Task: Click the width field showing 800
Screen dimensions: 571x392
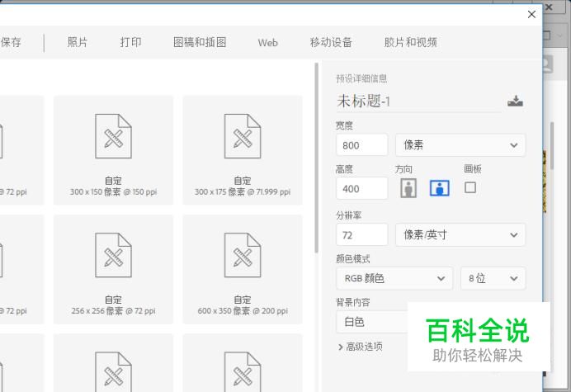Action: click(x=361, y=145)
